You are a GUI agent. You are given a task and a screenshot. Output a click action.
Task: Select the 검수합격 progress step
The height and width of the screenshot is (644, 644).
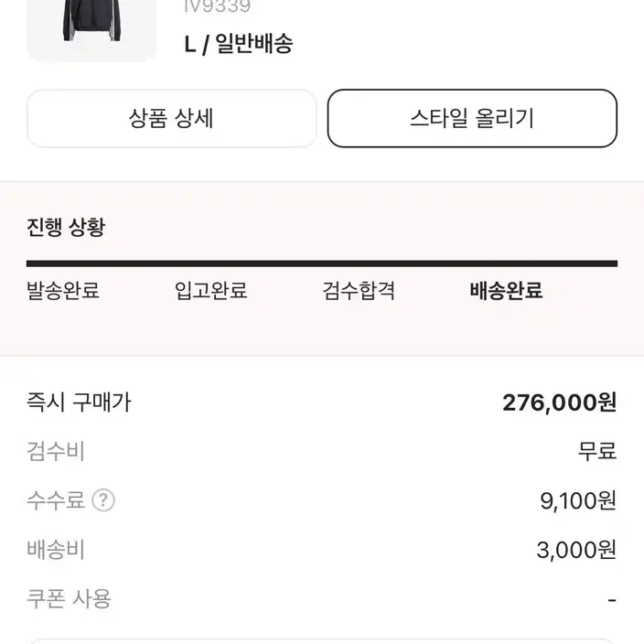(359, 290)
